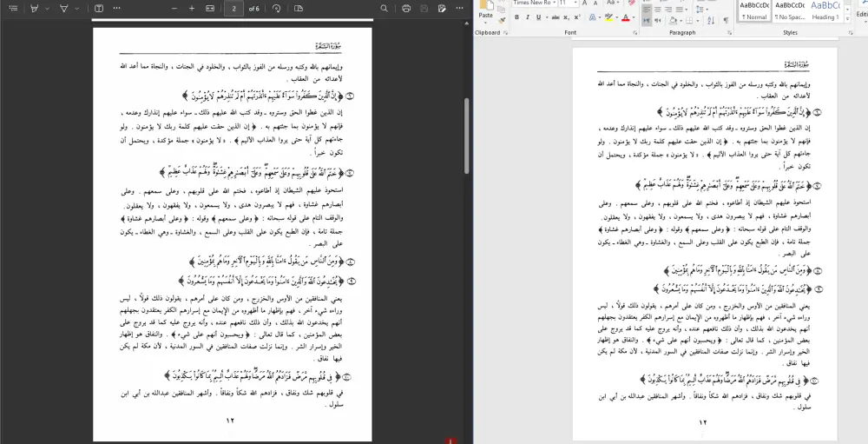Screen dimensions: 868x444
Task: Center-align the paragraph in Word
Action: [658, 10]
